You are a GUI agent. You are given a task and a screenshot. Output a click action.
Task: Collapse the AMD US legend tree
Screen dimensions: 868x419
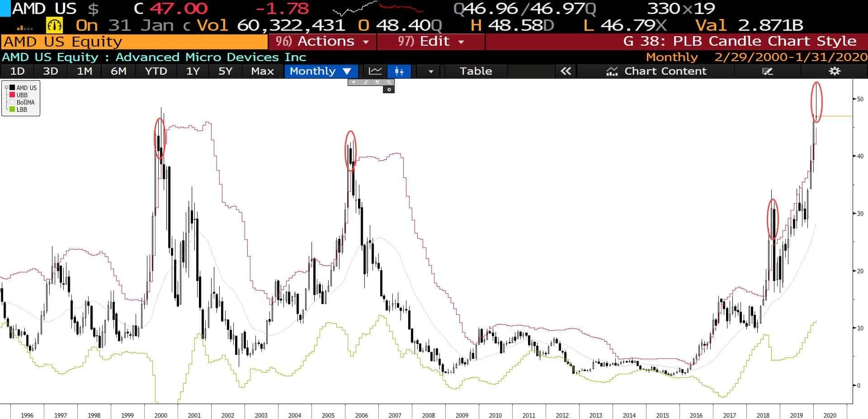(x=6, y=88)
